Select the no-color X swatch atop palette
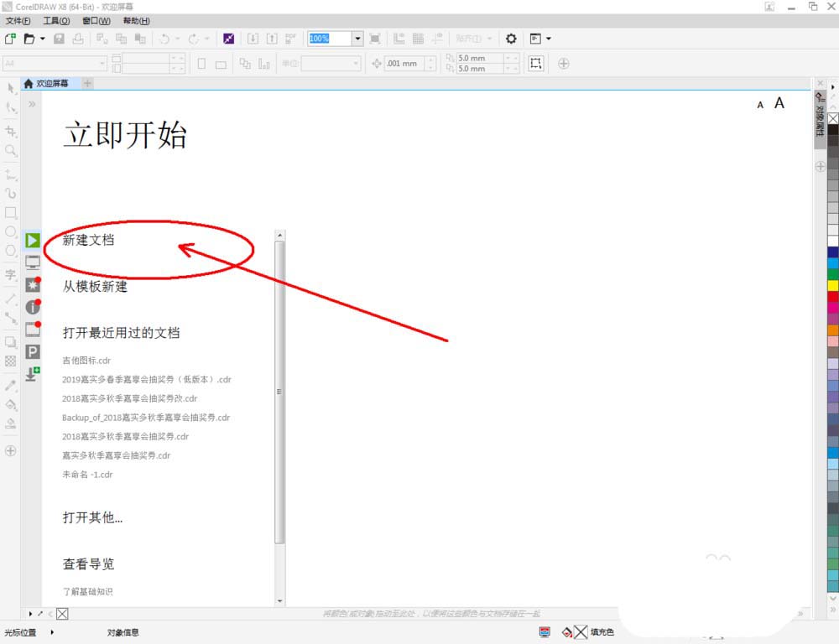The width and height of the screenshot is (839, 644). click(x=833, y=119)
